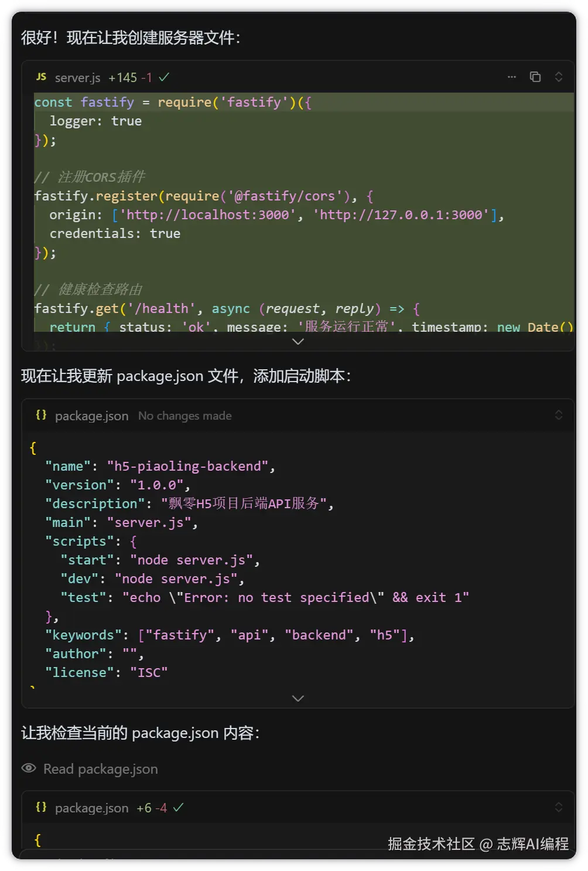This screenshot has height=871, width=588.
Task: Toggle the "No changes made" package.json block chevrons
Action: pyautogui.click(x=559, y=415)
